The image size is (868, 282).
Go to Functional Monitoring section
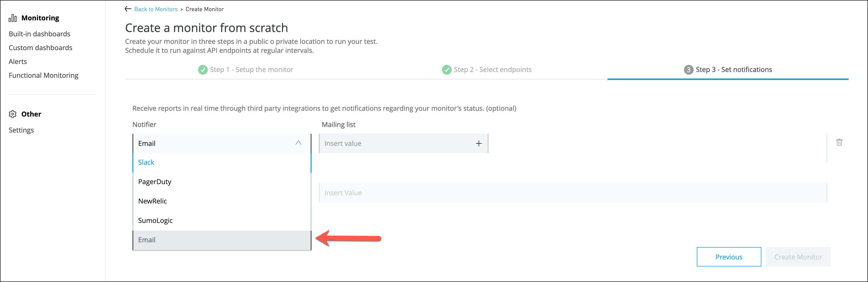tap(43, 75)
